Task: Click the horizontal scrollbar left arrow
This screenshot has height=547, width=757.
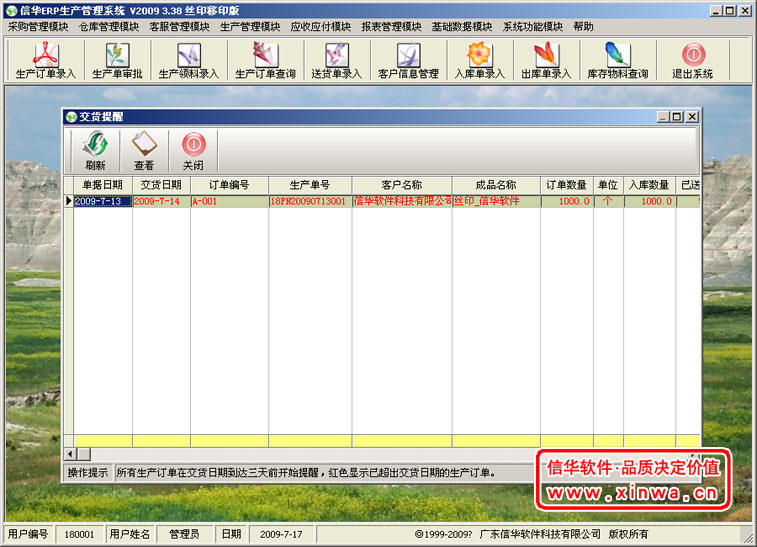Action: [x=70, y=454]
